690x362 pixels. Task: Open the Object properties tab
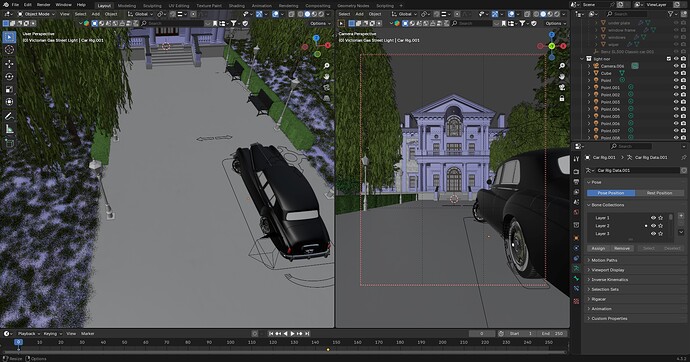pyautogui.click(x=576, y=238)
